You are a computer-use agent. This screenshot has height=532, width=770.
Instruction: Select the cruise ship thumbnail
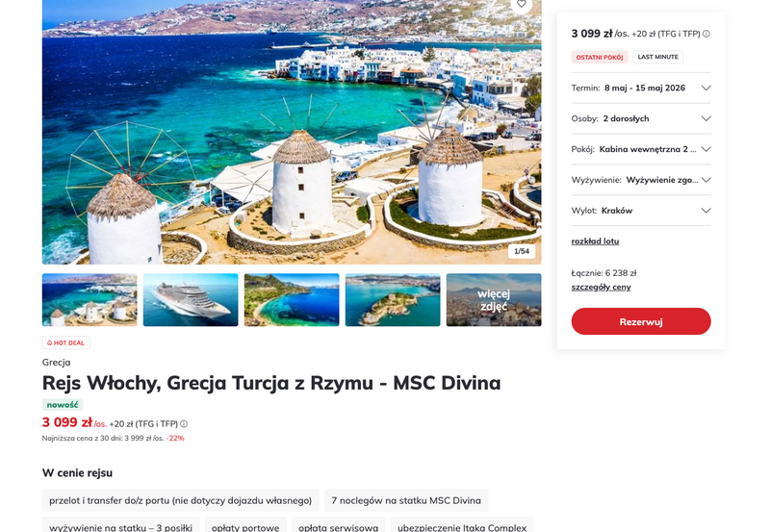[191, 300]
